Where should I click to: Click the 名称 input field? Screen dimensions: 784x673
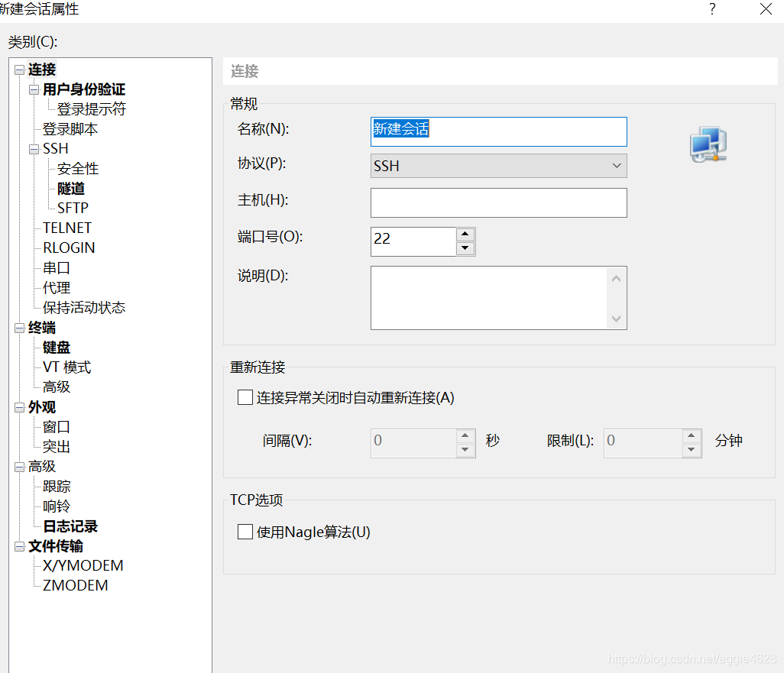(498, 131)
